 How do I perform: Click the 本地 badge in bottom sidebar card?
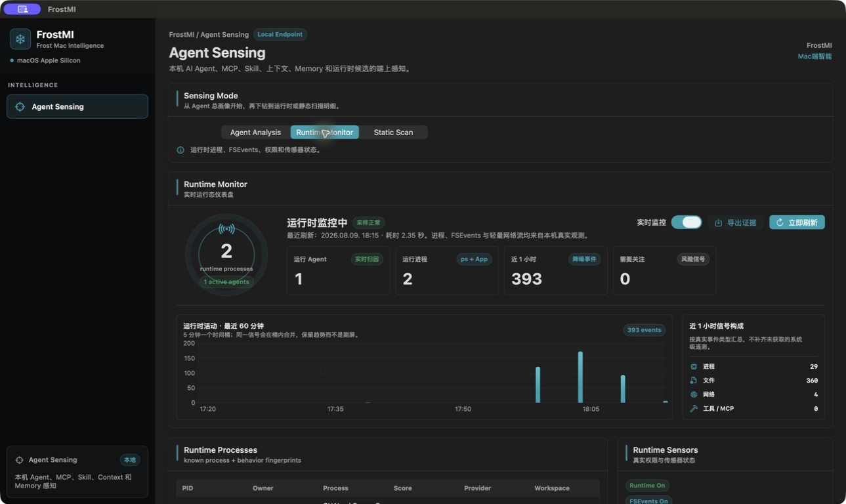130,460
